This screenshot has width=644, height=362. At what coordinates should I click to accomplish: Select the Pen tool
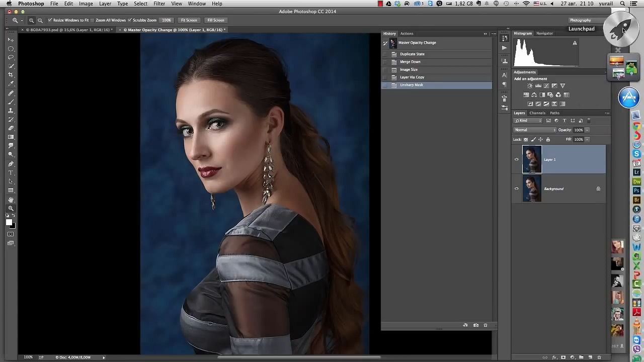(x=11, y=163)
